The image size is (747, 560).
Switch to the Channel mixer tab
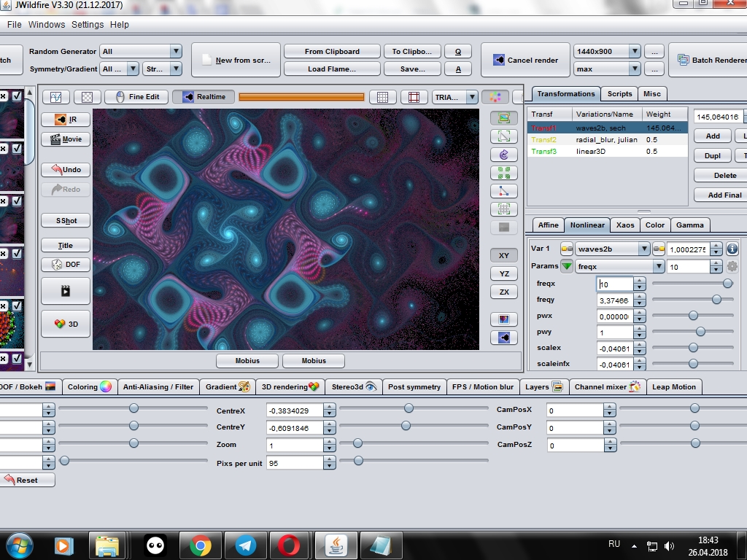(607, 386)
